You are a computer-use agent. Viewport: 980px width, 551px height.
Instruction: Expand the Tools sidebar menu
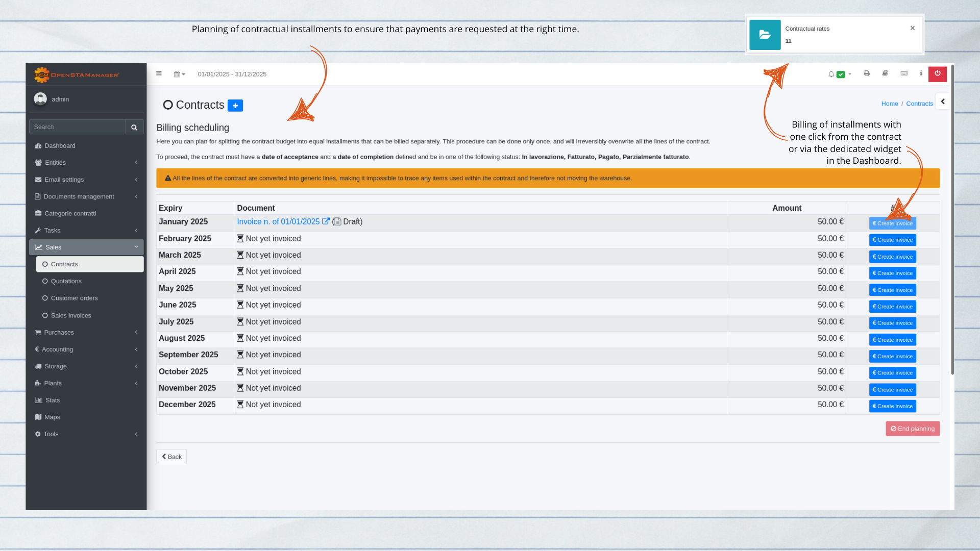[86, 434]
